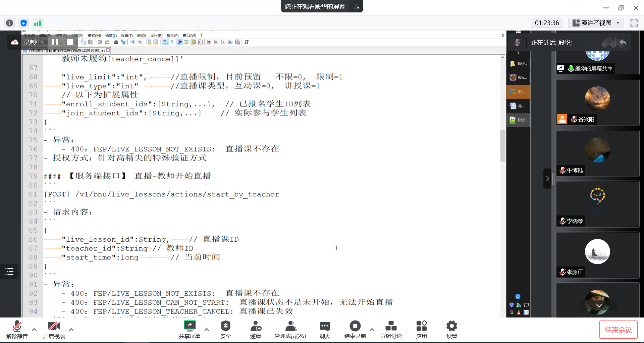Click 张源江 muted microphone icon

pyautogui.click(x=562, y=272)
